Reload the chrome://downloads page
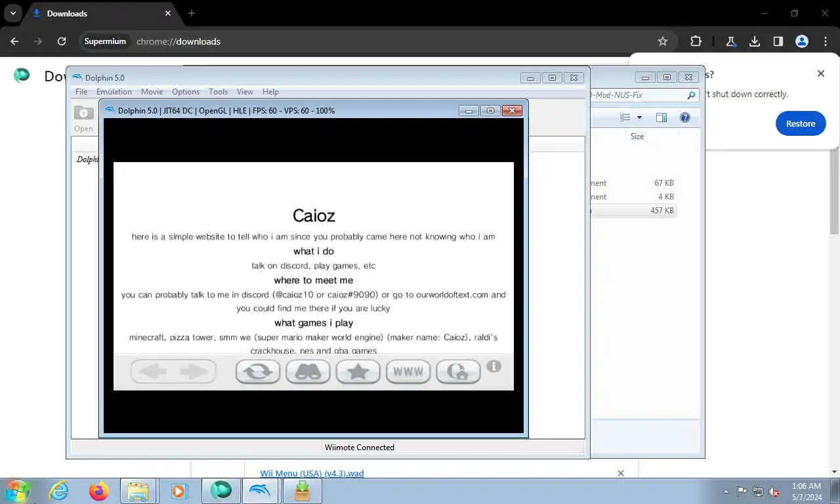This screenshot has width=840, height=504. (x=62, y=41)
